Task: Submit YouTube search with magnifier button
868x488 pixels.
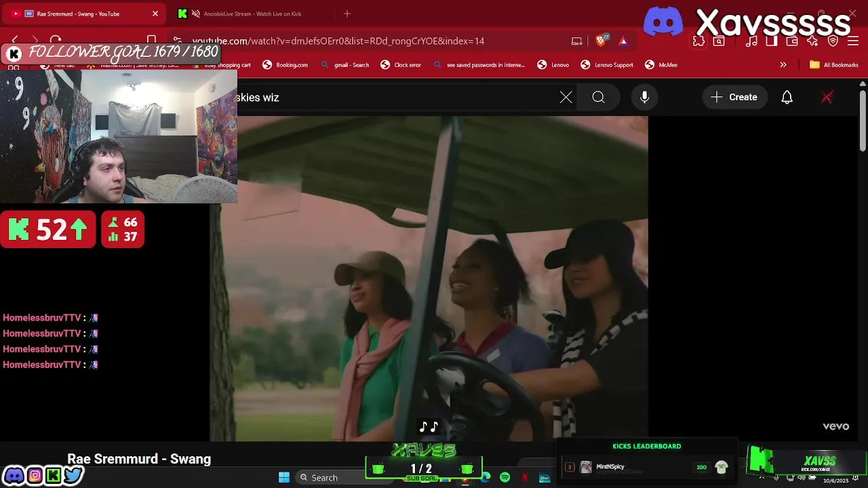Action: click(598, 98)
